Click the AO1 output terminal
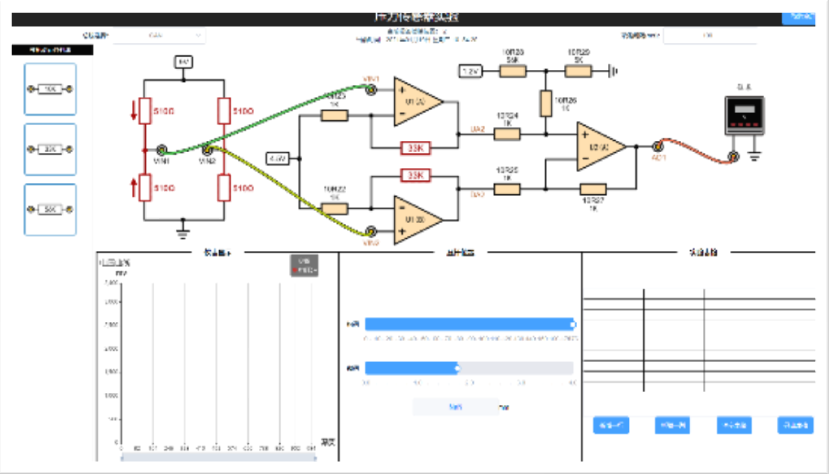Screen dimensions: 829x474 [x=659, y=147]
